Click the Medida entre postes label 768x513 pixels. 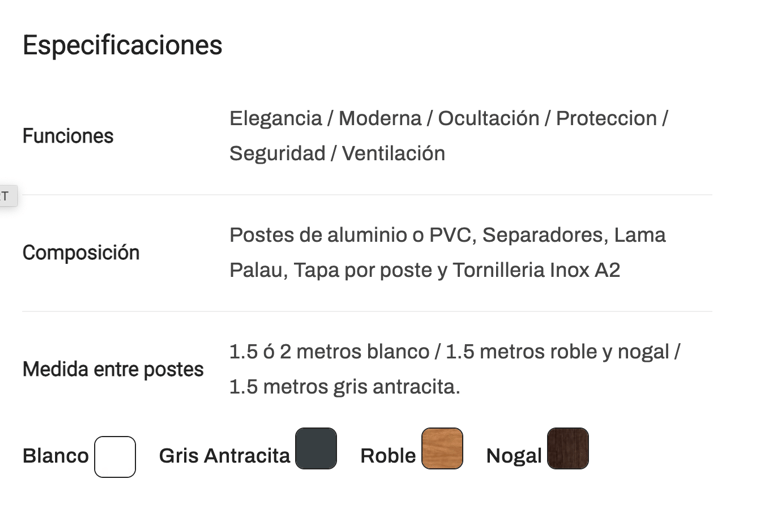[x=113, y=369]
